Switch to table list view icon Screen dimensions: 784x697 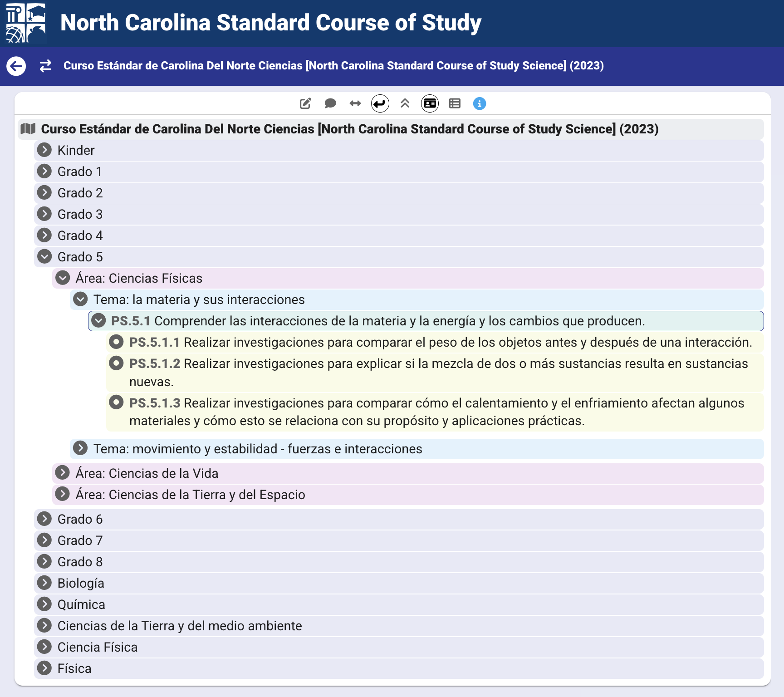pyautogui.click(x=455, y=104)
